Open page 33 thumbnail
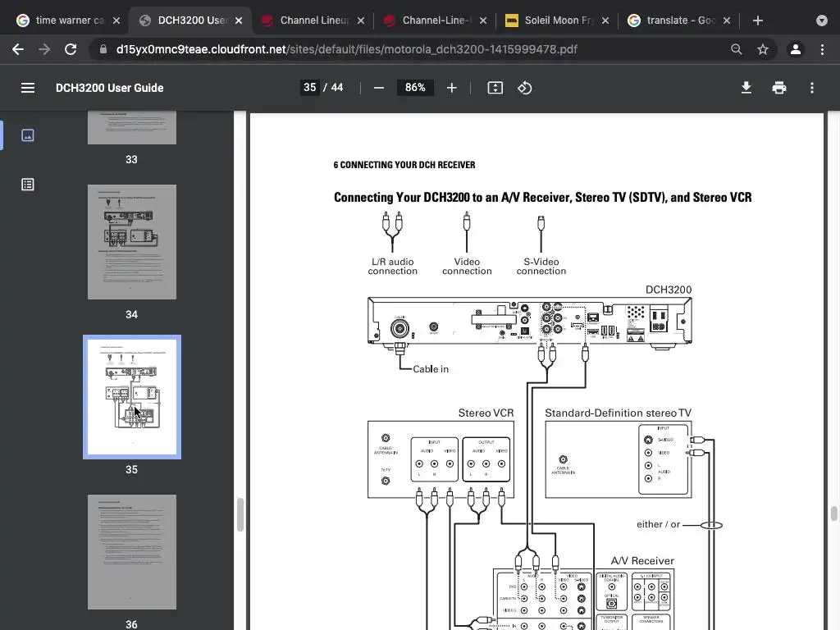The width and height of the screenshot is (840, 630). tap(132, 127)
